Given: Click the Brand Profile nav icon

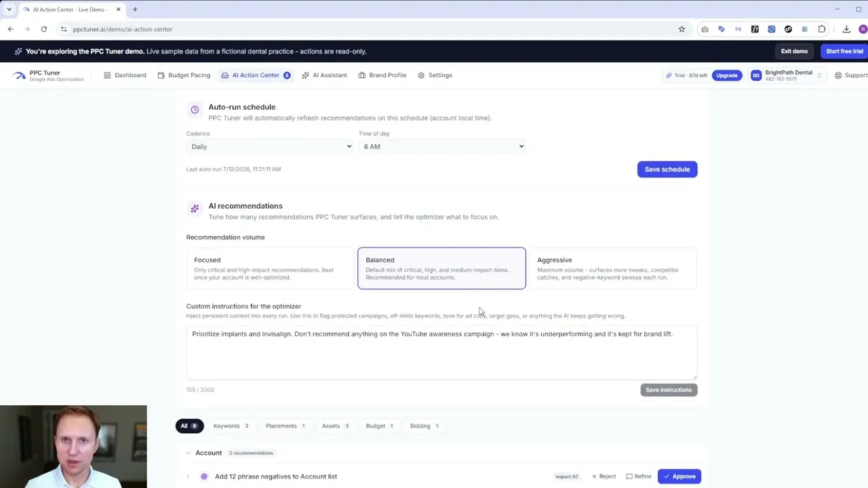Looking at the screenshot, I should pyautogui.click(x=361, y=75).
